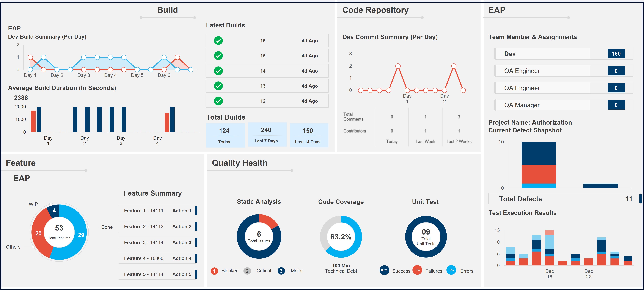The width and height of the screenshot is (644, 290).
Task: Open the Last 14 Days builds tile
Action: (309, 135)
